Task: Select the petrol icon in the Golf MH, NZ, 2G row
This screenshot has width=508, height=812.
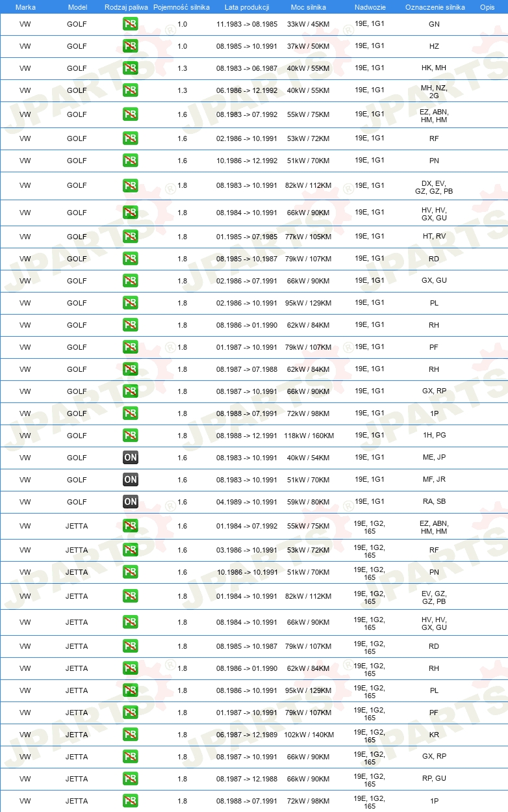Action: (131, 91)
